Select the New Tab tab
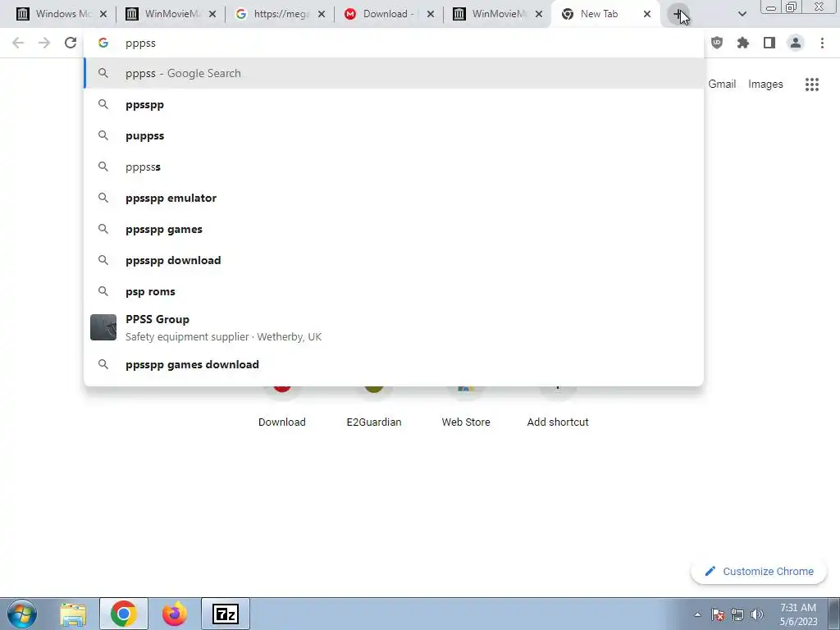Screen dimensions: 840x630 click(x=599, y=15)
